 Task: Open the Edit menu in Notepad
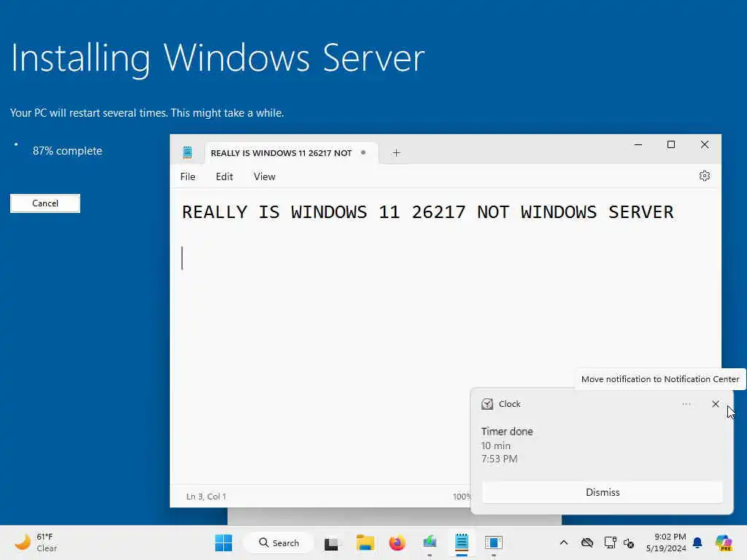point(225,176)
